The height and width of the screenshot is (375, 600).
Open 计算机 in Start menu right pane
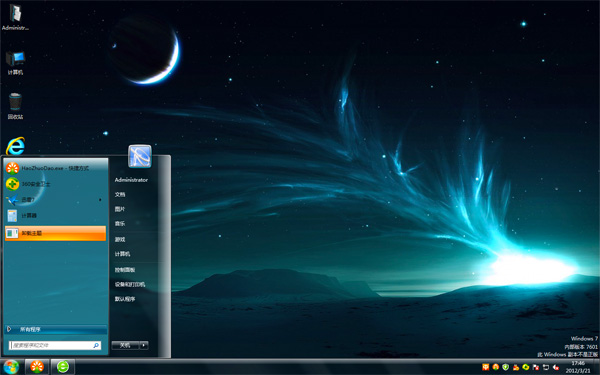point(122,254)
